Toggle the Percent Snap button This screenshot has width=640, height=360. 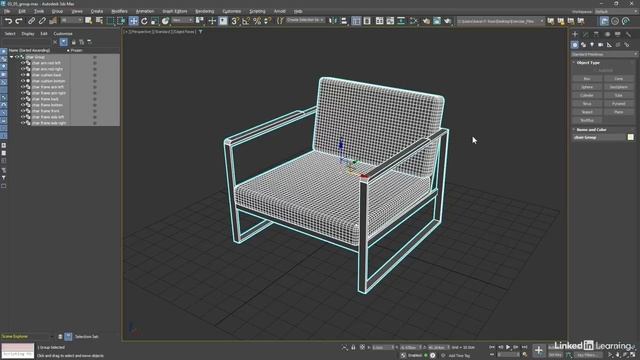257,21
